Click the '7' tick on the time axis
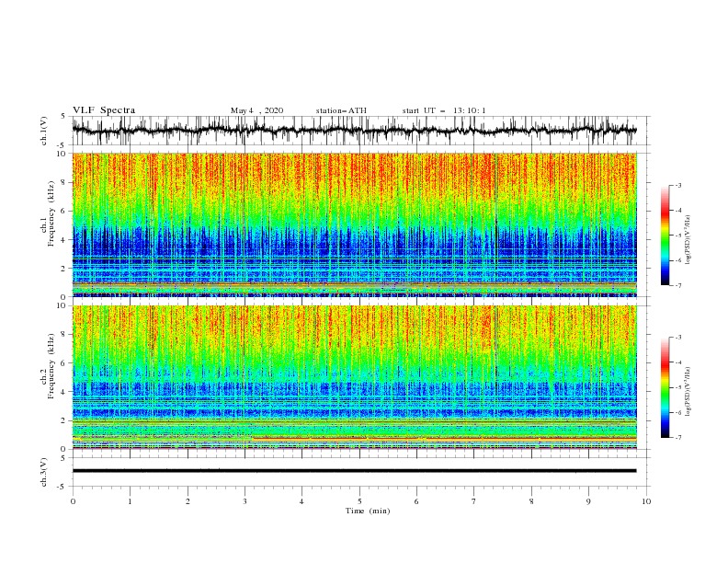This screenshot has height=563, width=728. click(x=474, y=501)
